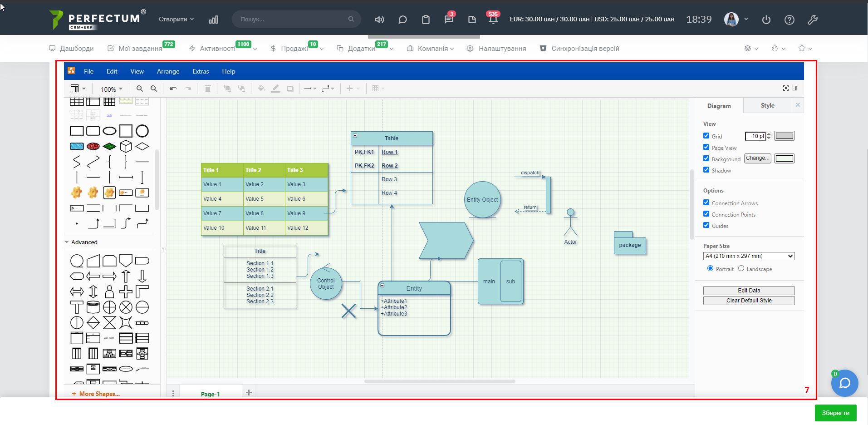
Task: Open the Table insert dropdown
Action: (378, 89)
